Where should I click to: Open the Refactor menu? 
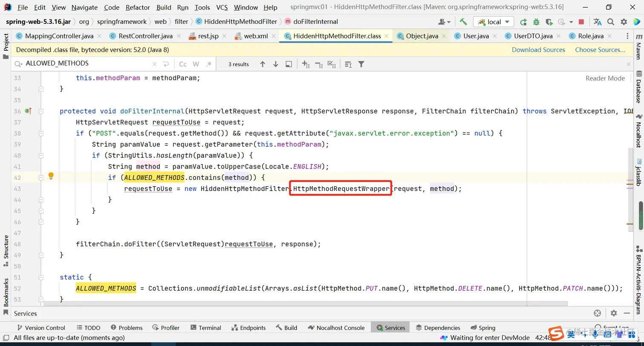pyautogui.click(x=138, y=7)
